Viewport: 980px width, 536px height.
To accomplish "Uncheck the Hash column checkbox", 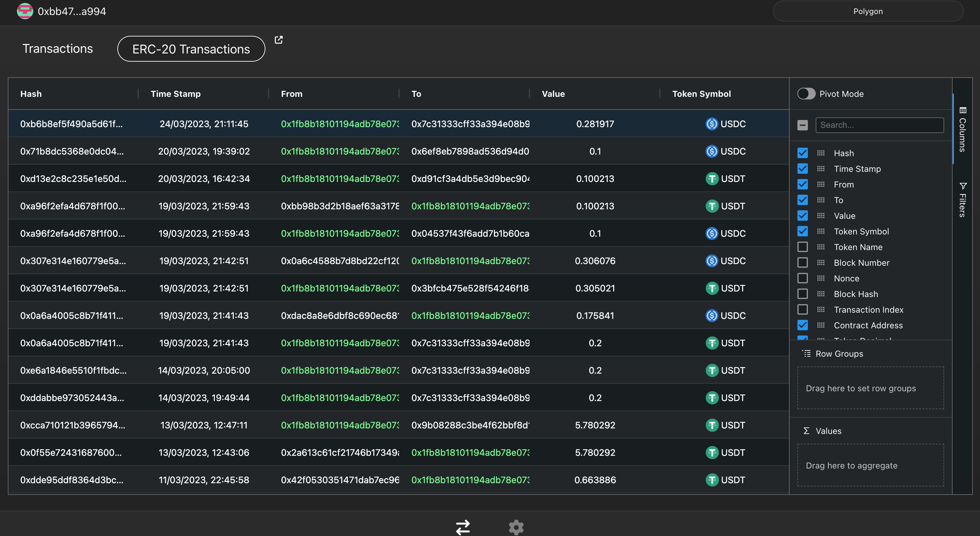I will tap(802, 153).
